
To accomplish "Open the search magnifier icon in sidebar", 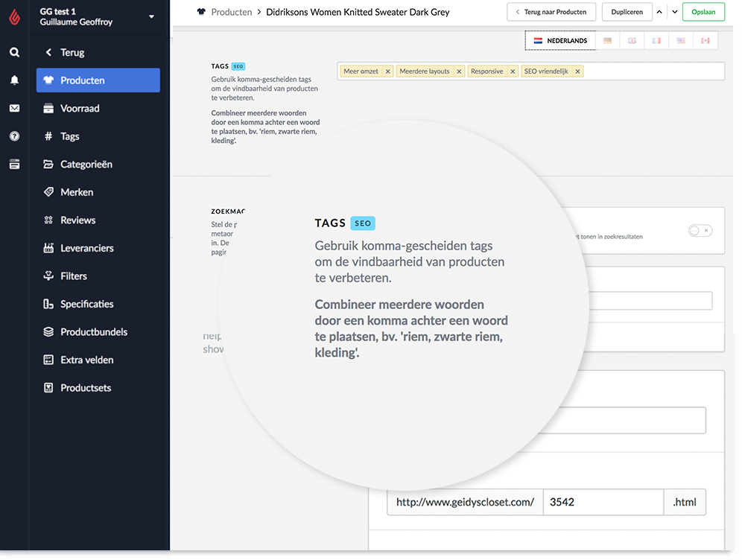I will coord(15,52).
